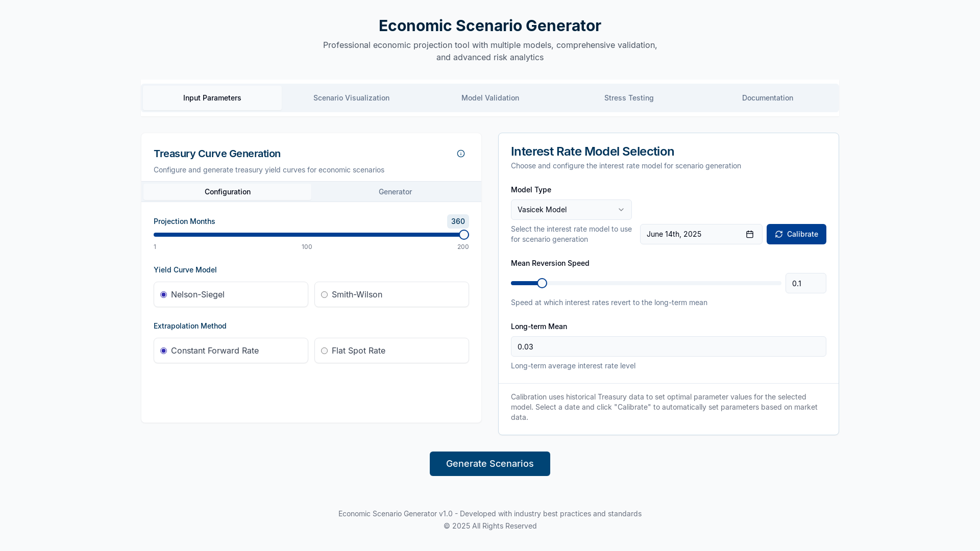This screenshot has width=980, height=551.
Task: Edit the Long-term Mean value field
Action: 668,346
